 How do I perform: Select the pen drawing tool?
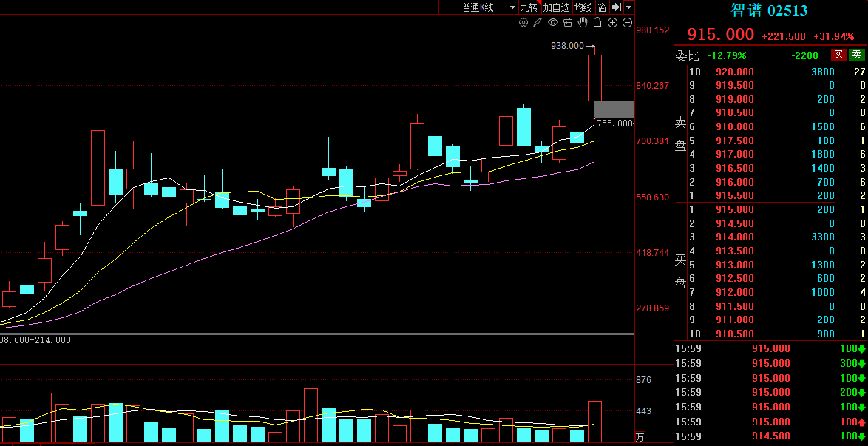point(538,22)
